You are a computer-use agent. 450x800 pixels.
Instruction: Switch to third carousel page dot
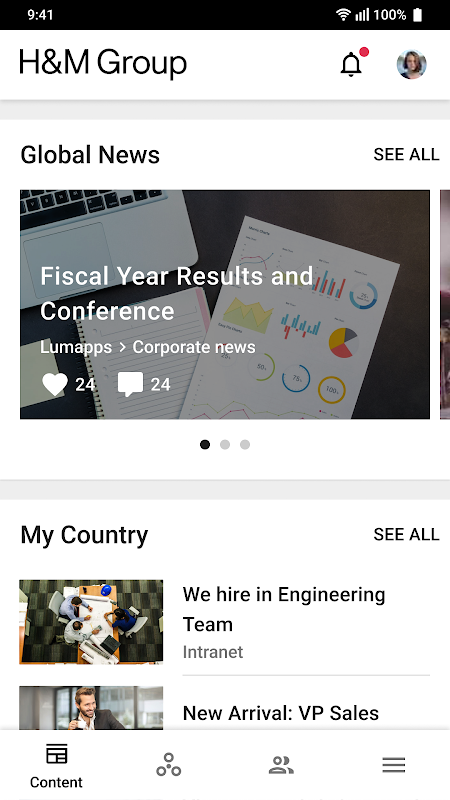(245, 444)
